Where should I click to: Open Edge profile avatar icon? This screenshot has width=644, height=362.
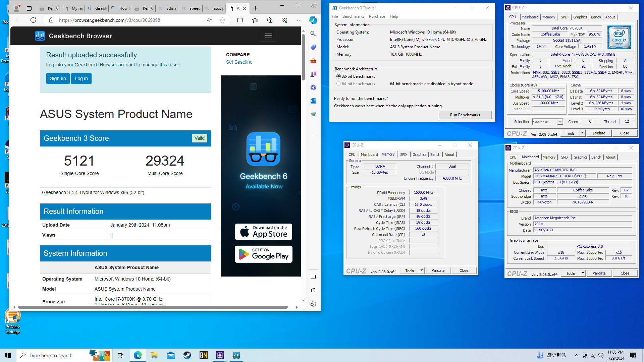pos(16,8)
